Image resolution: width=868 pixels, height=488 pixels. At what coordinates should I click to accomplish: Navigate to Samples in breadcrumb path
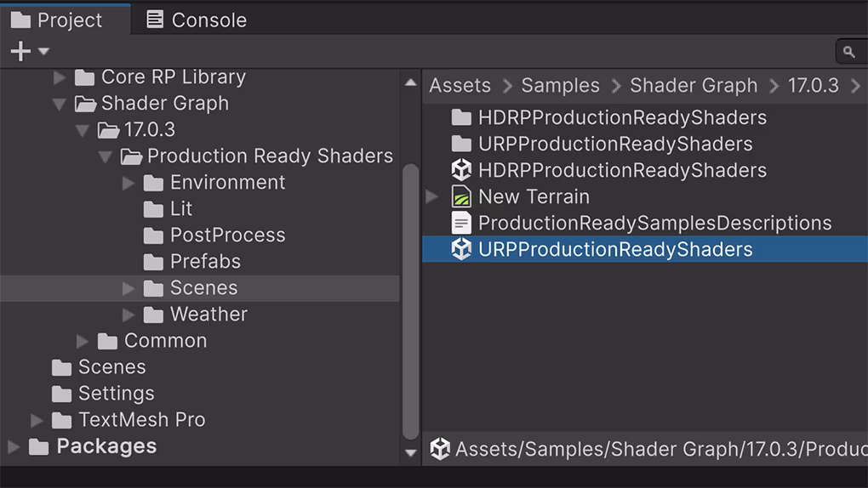tap(560, 85)
